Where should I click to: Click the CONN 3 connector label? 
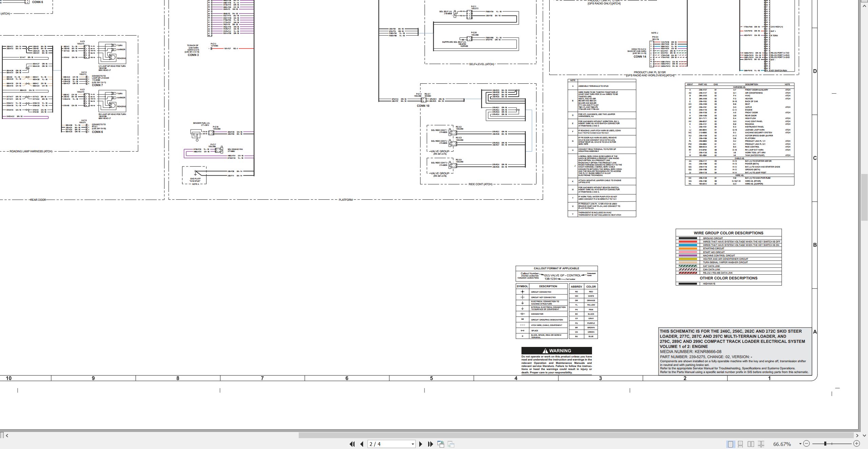tap(193, 55)
